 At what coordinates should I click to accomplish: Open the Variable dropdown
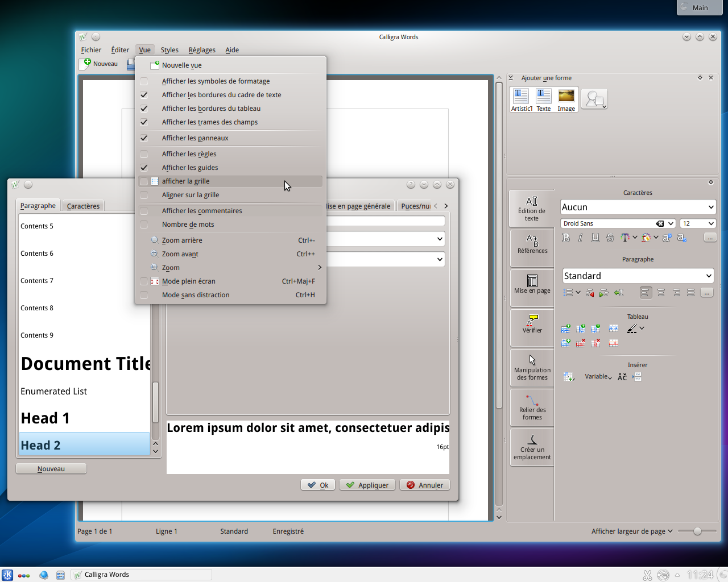click(598, 377)
